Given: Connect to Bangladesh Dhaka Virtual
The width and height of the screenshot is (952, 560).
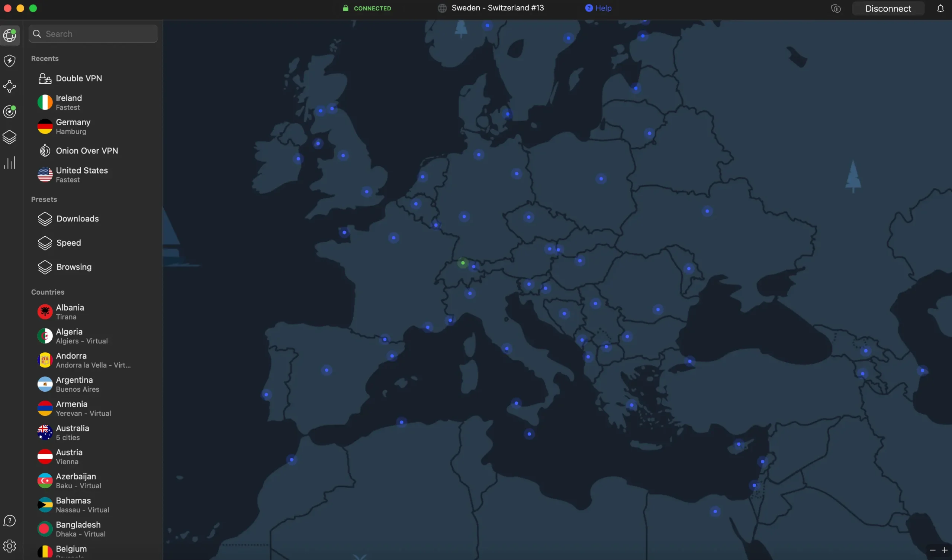Looking at the screenshot, I should [93, 529].
